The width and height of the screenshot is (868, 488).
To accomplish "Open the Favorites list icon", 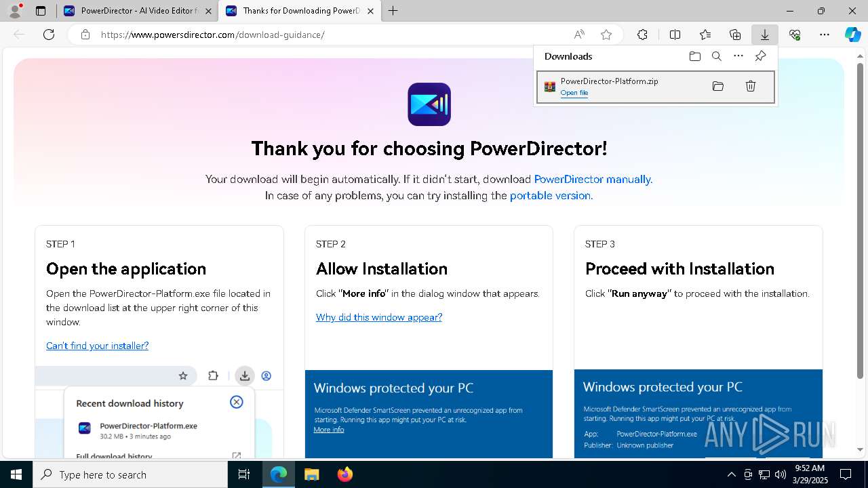I will coord(705,35).
